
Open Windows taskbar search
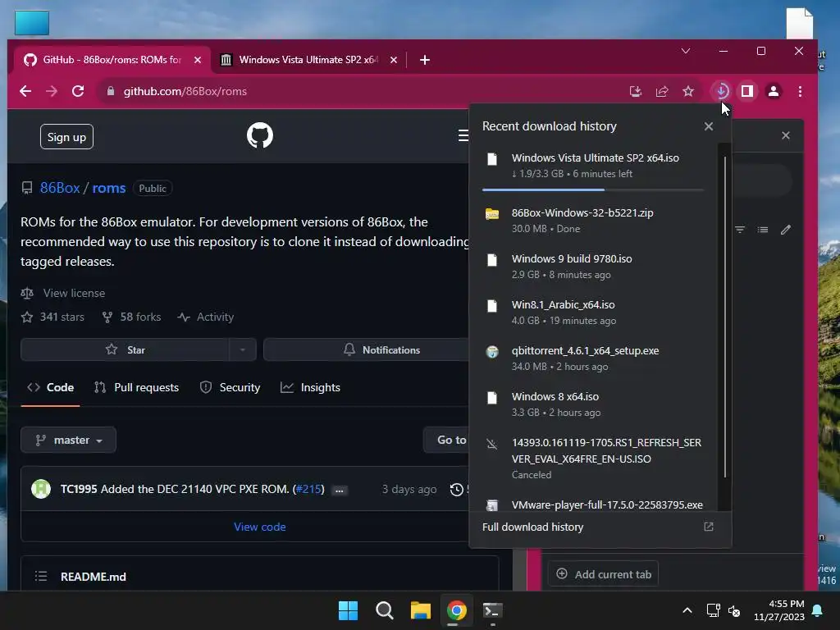click(385, 610)
